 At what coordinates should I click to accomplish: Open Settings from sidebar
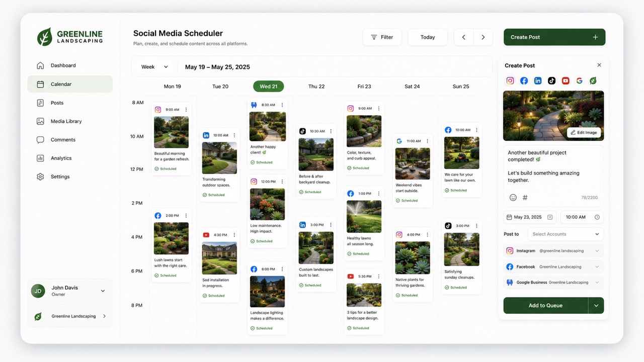pos(70,176)
